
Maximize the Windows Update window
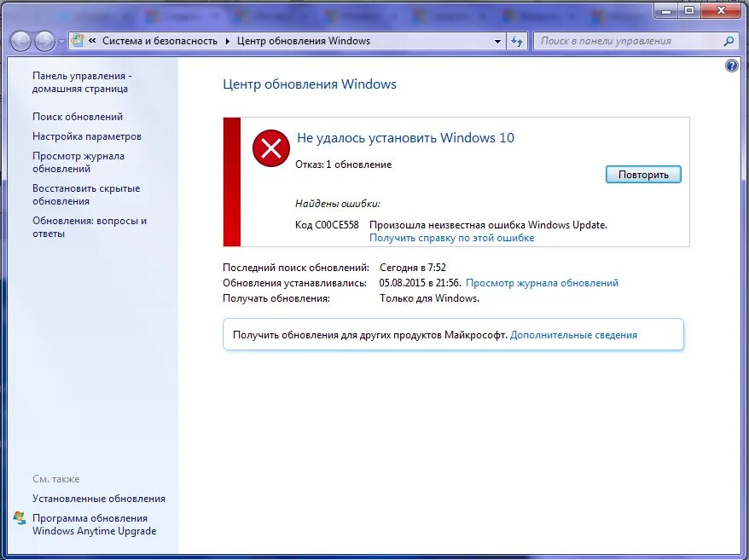(688, 10)
